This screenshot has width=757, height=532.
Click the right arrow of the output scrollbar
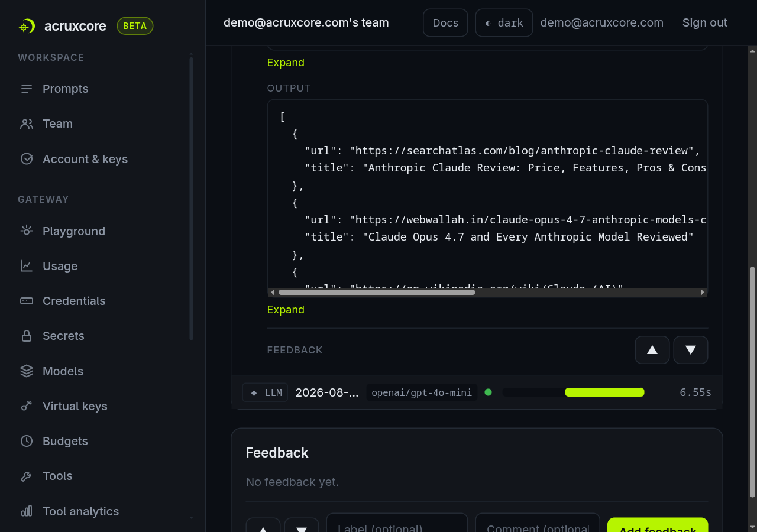point(703,292)
